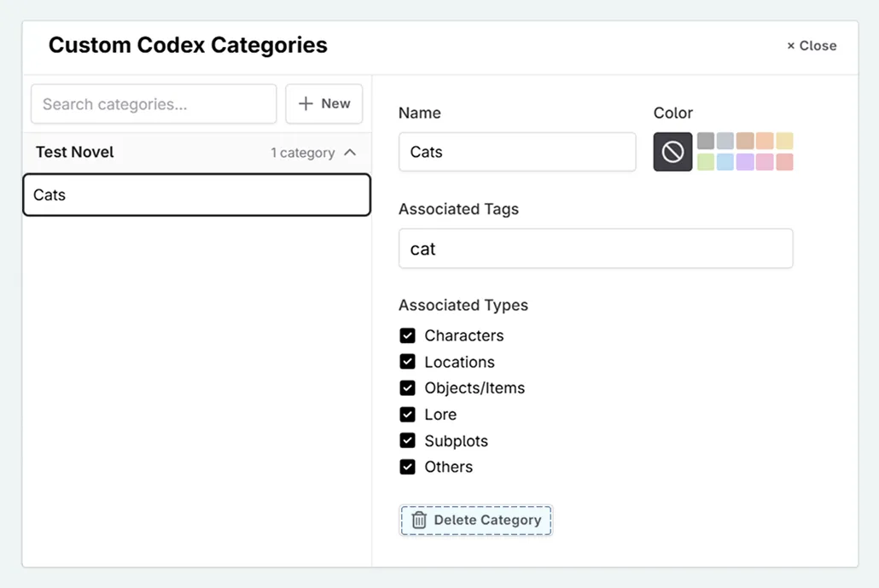Image resolution: width=879 pixels, height=588 pixels.
Task: Select the no-color slash swatch
Action: point(672,152)
